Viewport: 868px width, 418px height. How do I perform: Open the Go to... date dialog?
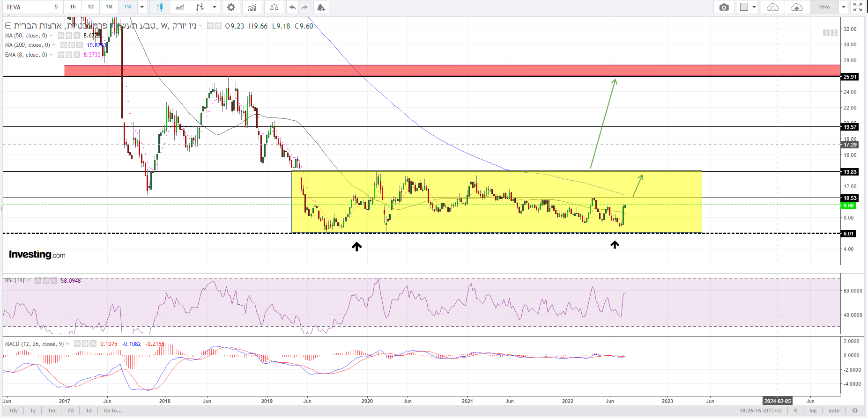[113, 411]
